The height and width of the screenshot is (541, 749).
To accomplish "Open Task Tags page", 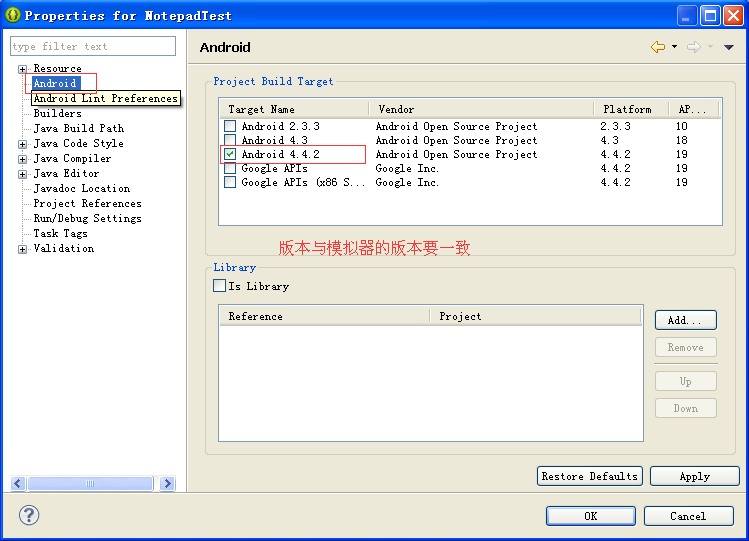I will click(61, 233).
